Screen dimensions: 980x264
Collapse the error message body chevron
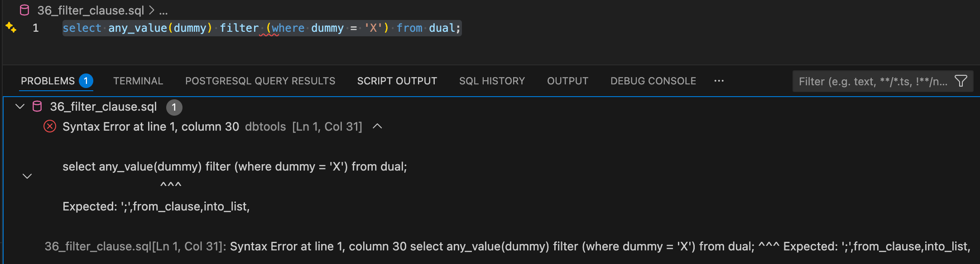pos(27,176)
